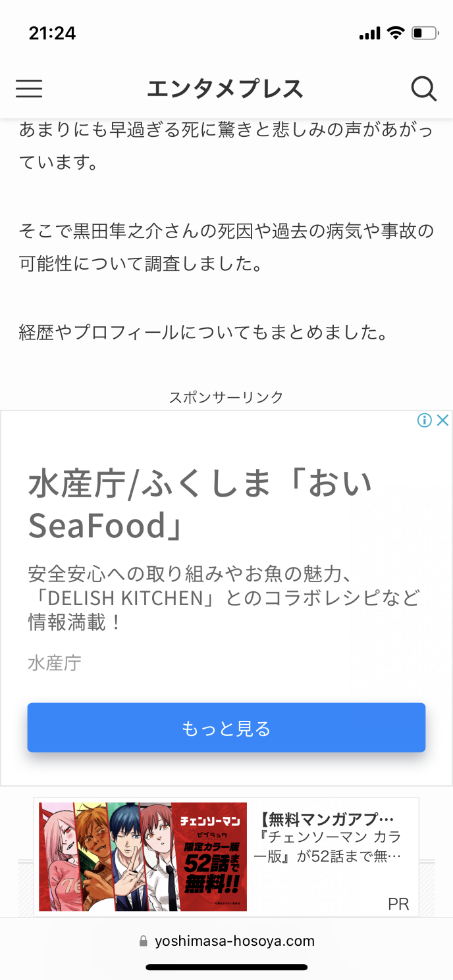
Task: Close the 水産庁 advertisement
Action: pos(443,420)
